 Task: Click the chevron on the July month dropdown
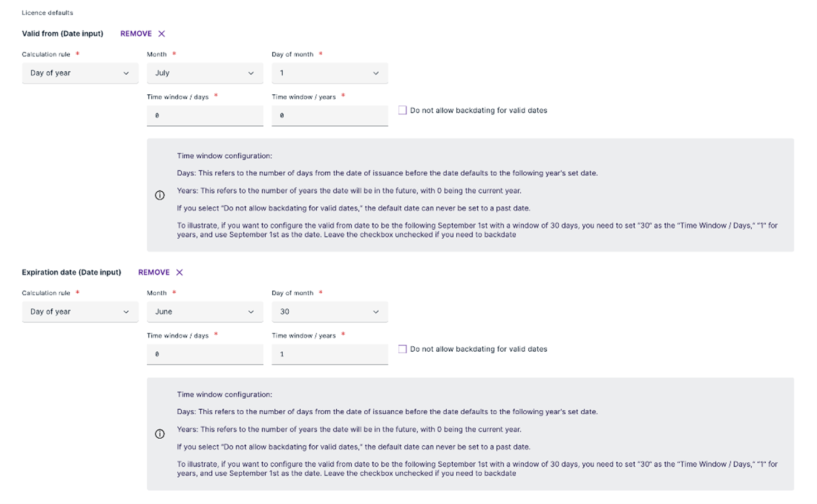(x=252, y=73)
